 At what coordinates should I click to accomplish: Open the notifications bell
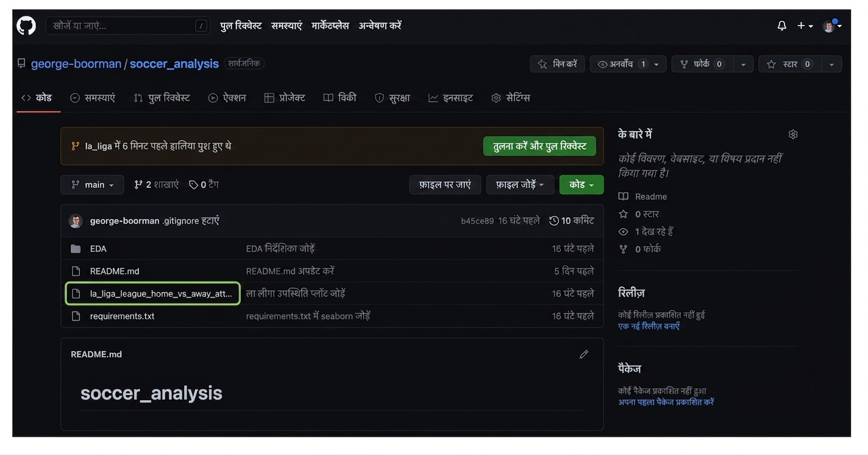pyautogui.click(x=782, y=26)
